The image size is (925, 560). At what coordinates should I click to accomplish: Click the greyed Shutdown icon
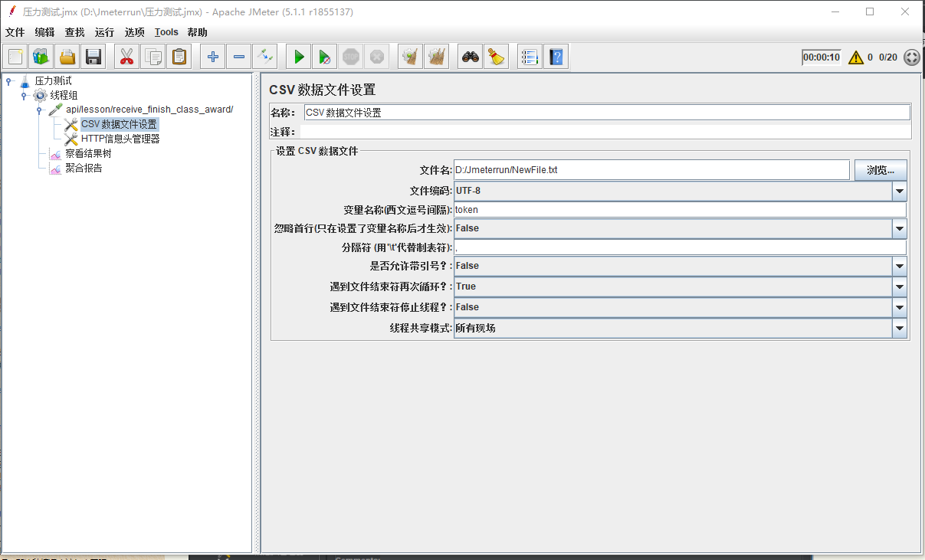pyautogui.click(x=377, y=57)
